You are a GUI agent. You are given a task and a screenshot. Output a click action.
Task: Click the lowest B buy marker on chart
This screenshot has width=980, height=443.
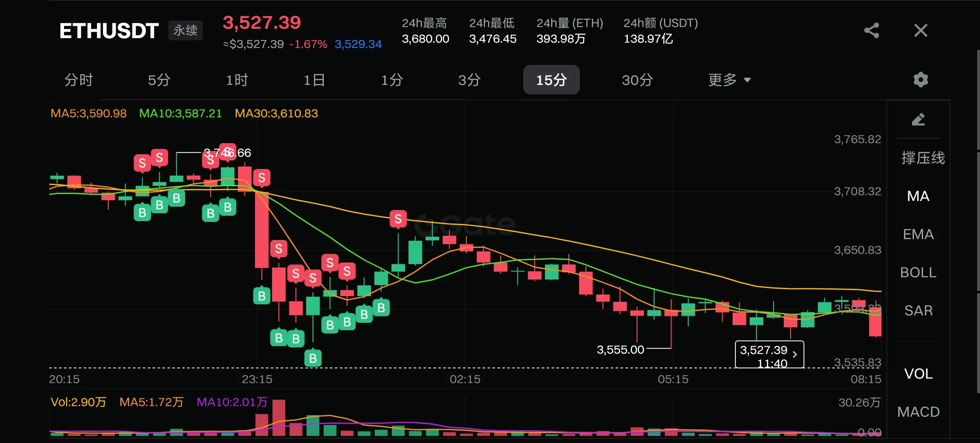tap(313, 358)
